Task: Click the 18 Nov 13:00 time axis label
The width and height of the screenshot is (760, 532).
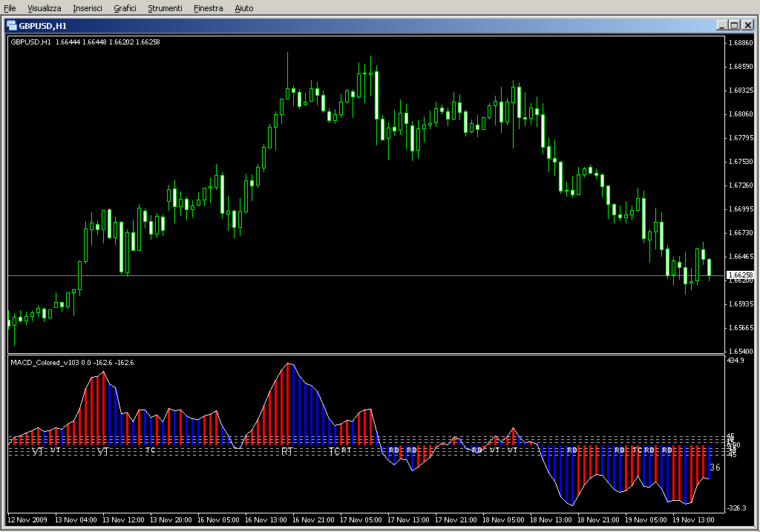Action: [551, 520]
